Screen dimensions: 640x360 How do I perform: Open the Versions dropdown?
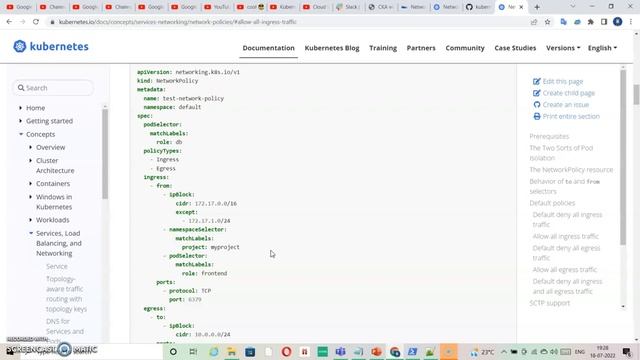click(563, 48)
